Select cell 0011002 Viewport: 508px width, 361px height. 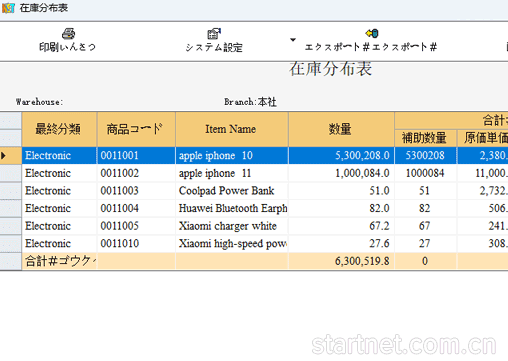coord(136,173)
